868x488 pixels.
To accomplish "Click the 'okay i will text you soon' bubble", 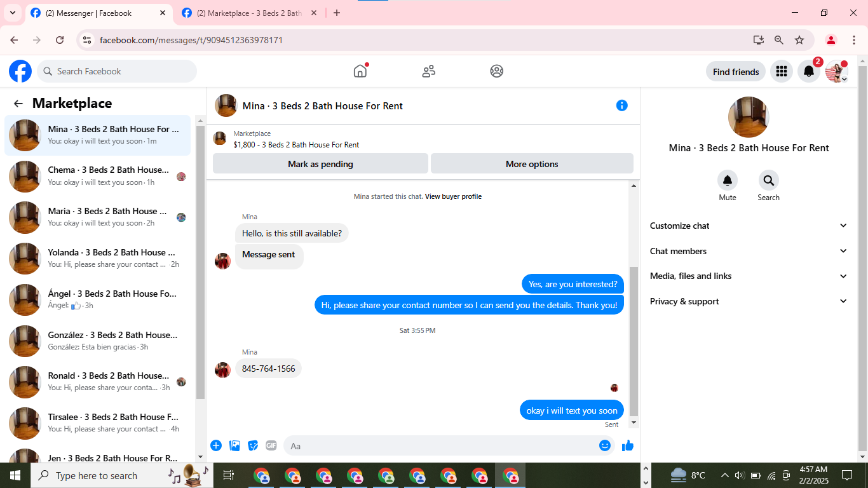I will click(x=572, y=410).
